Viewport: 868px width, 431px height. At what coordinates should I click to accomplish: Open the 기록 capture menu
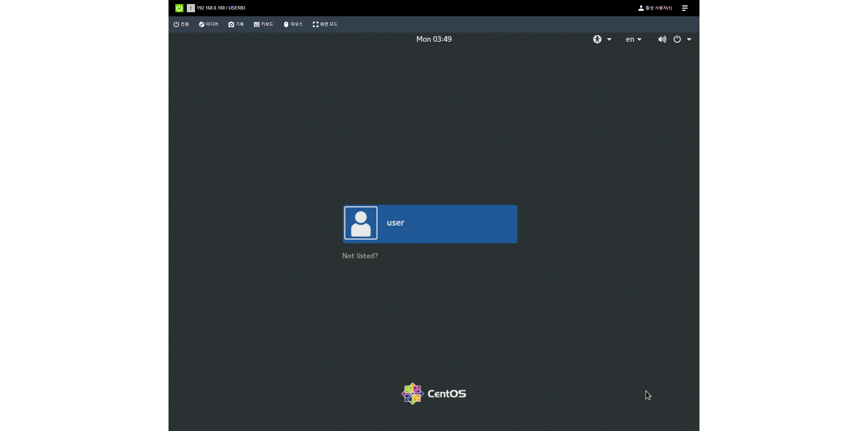(236, 24)
